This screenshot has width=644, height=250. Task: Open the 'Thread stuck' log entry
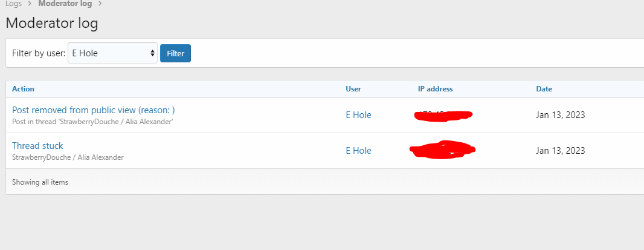(x=37, y=146)
